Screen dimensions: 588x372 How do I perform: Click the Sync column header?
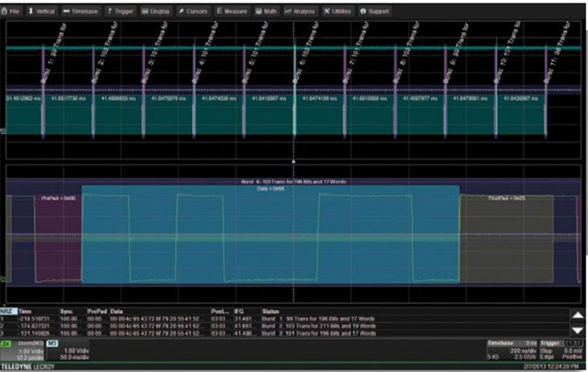point(67,311)
